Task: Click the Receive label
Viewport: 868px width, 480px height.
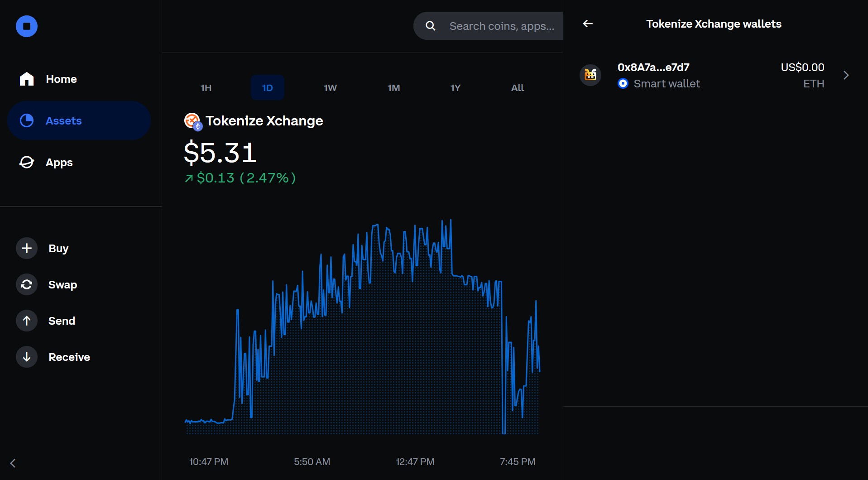Action: pos(69,357)
